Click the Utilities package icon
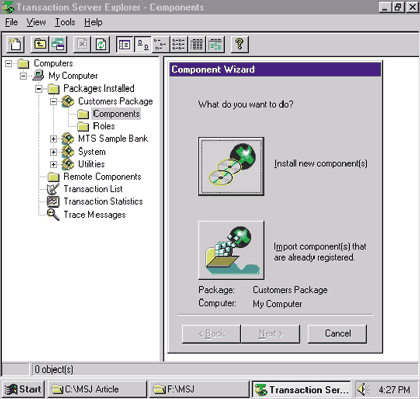Viewport: 420px width, 399px height. pos(68,164)
